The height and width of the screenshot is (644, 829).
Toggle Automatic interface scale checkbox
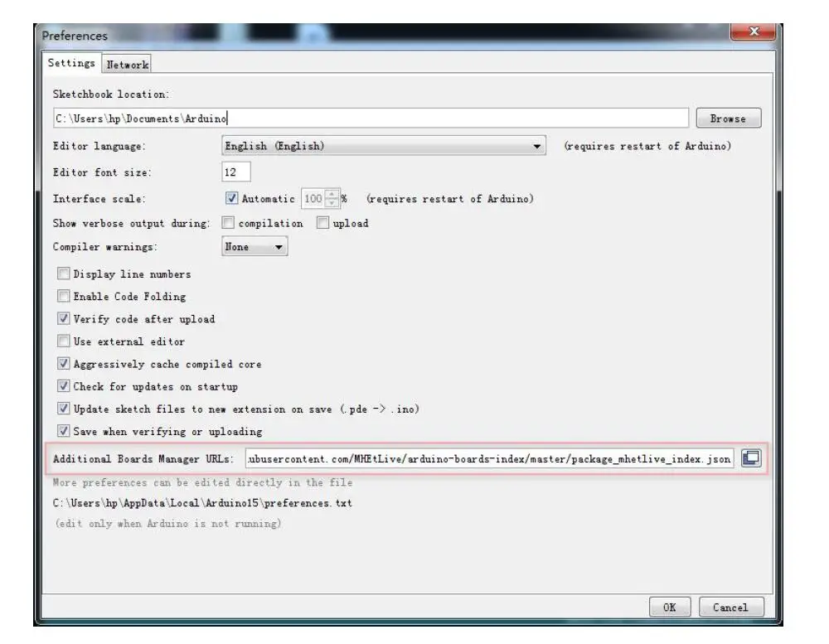click(231, 198)
